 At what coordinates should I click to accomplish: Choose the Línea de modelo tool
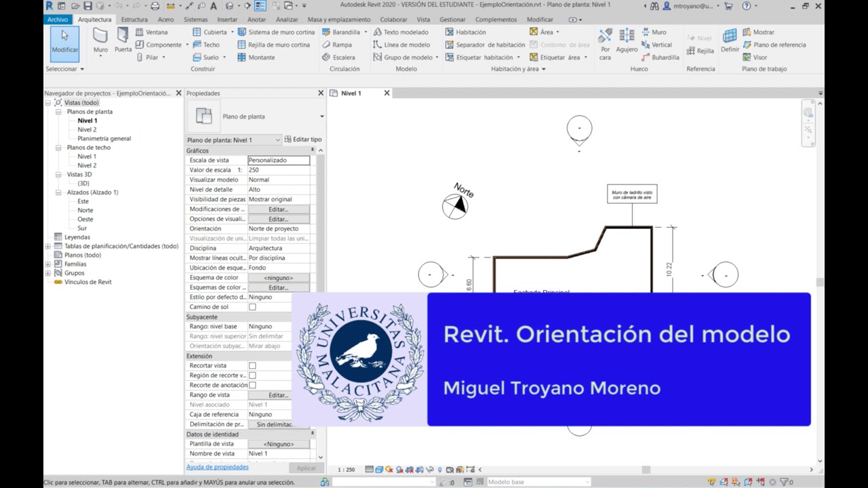[x=401, y=45]
